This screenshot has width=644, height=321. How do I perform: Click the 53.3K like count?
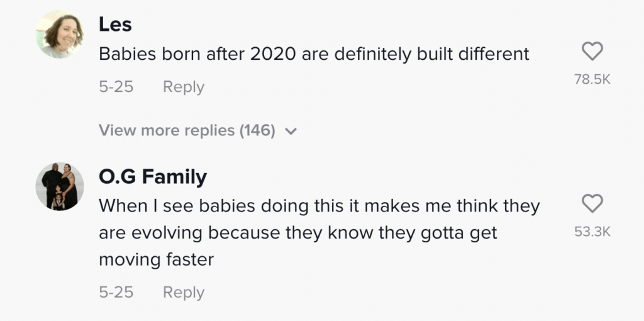[x=592, y=232]
